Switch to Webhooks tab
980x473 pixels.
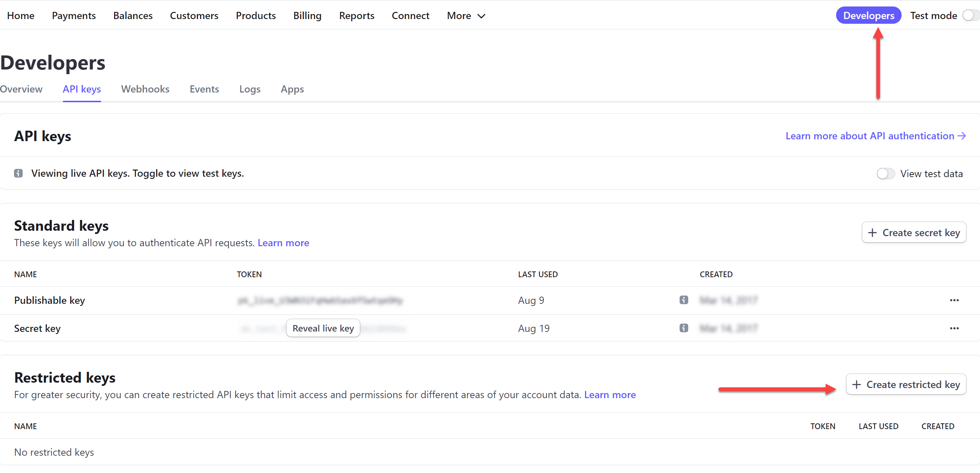tap(145, 89)
